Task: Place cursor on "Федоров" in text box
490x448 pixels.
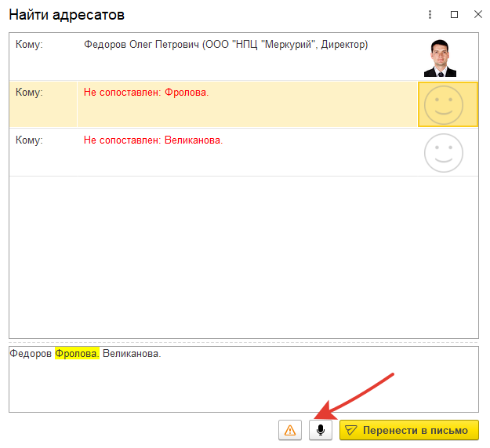Action: pyautogui.click(x=31, y=354)
